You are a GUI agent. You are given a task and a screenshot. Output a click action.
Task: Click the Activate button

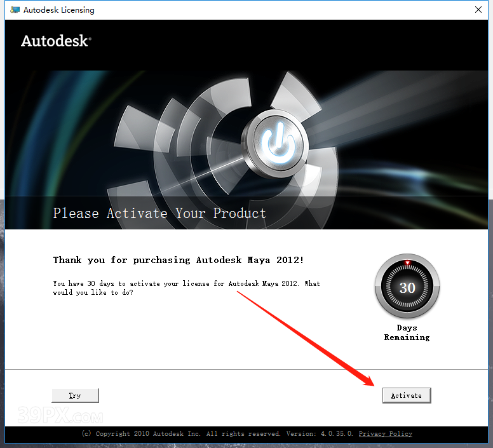[x=407, y=395]
